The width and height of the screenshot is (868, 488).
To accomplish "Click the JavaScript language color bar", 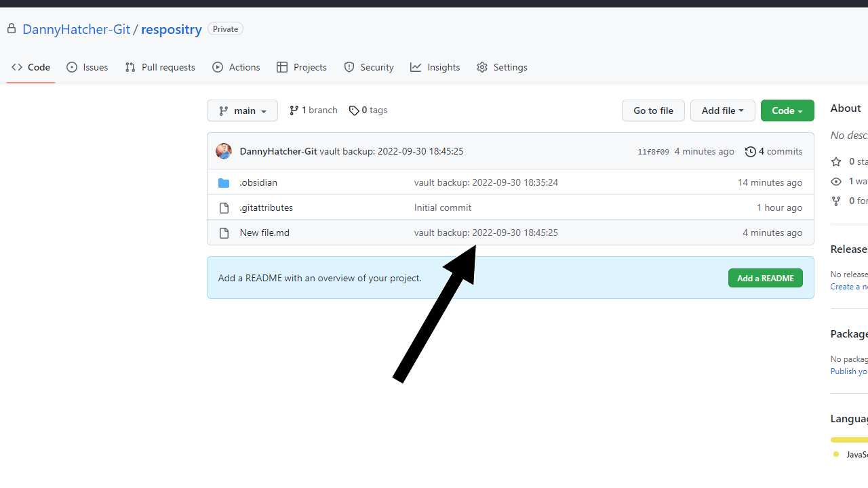I will point(849,440).
